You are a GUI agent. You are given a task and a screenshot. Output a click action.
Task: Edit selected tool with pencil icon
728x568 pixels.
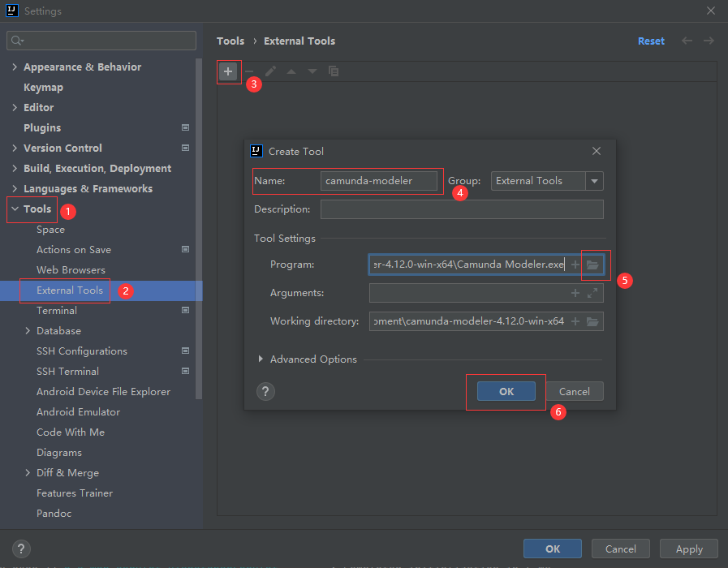pos(271,71)
